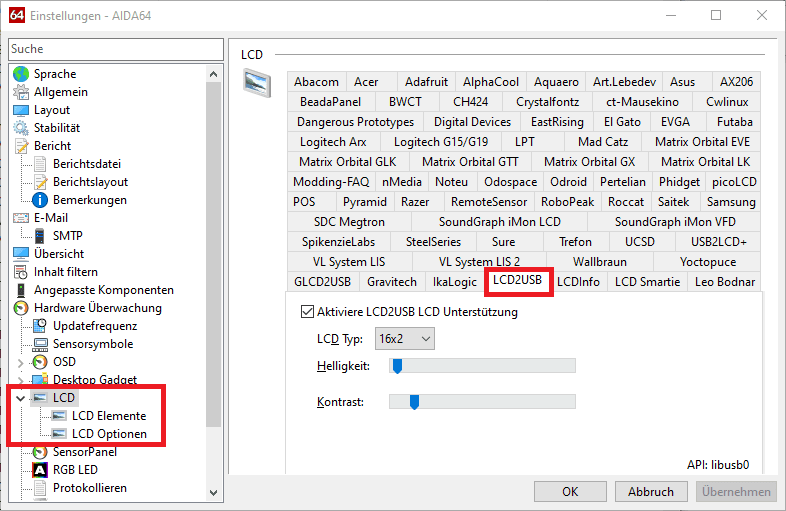Image resolution: width=786 pixels, height=511 pixels.
Task: Click the tree scrollbar up arrow
Action: [x=214, y=74]
